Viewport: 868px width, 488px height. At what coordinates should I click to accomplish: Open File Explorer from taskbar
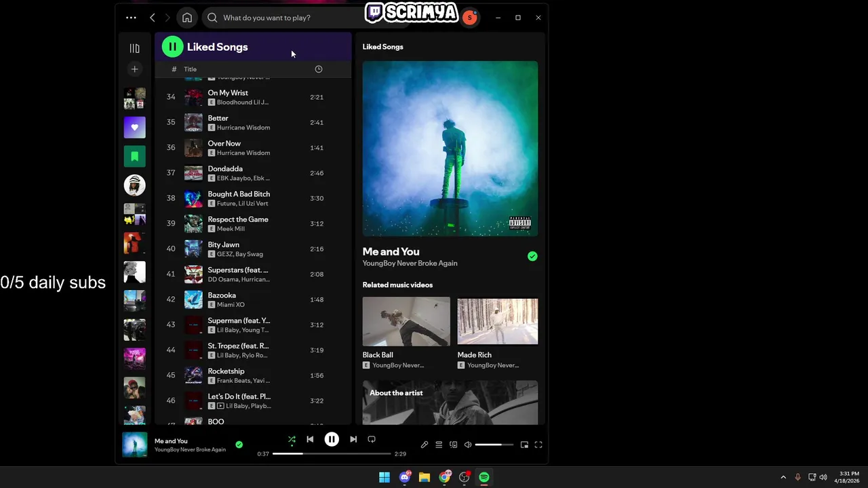coord(425,477)
